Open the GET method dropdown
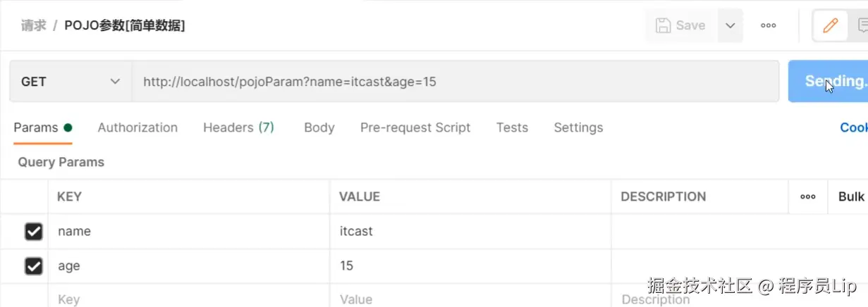 (x=71, y=82)
